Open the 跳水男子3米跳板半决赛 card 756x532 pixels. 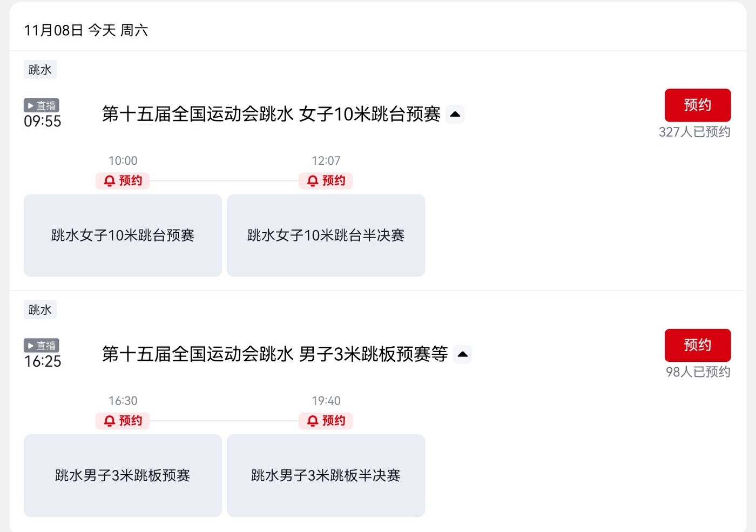(326, 475)
